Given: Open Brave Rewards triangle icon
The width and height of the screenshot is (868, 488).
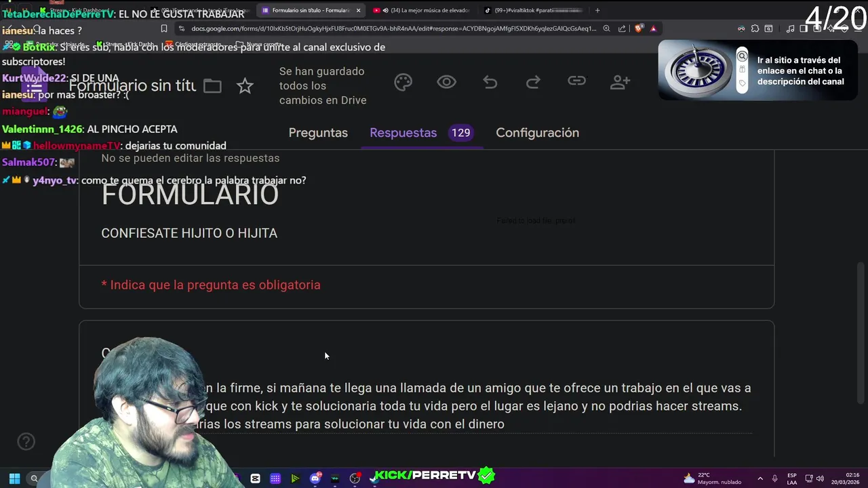Looking at the screenshot, I should [x=653, y=28].
